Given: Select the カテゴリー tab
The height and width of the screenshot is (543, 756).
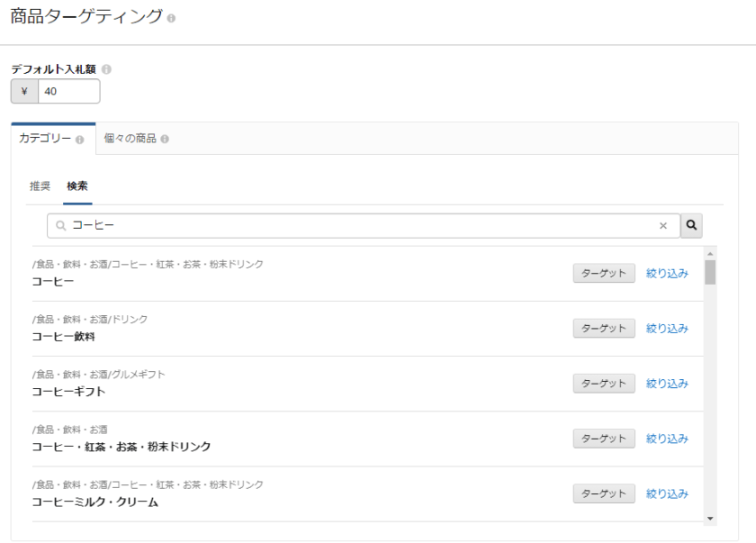Looking at the screenshot, I should click(x=45, y=139).
